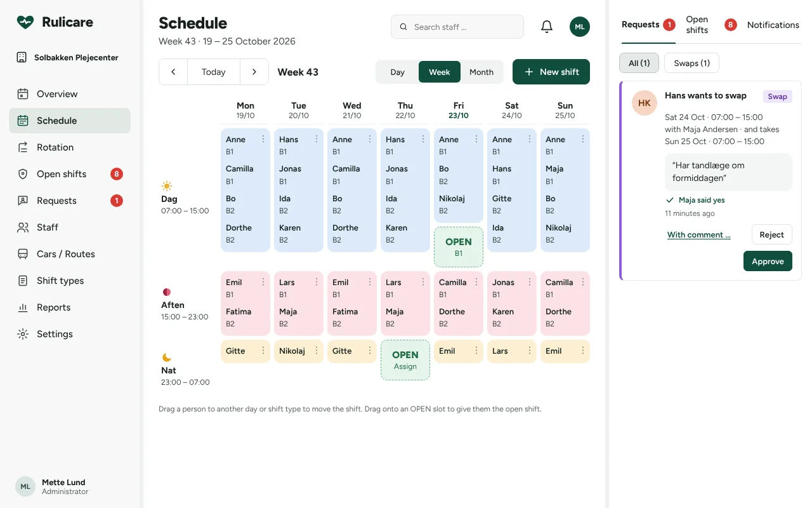812x508 pixels.
Task: Click the With comment link
Action: click(698, 234)
